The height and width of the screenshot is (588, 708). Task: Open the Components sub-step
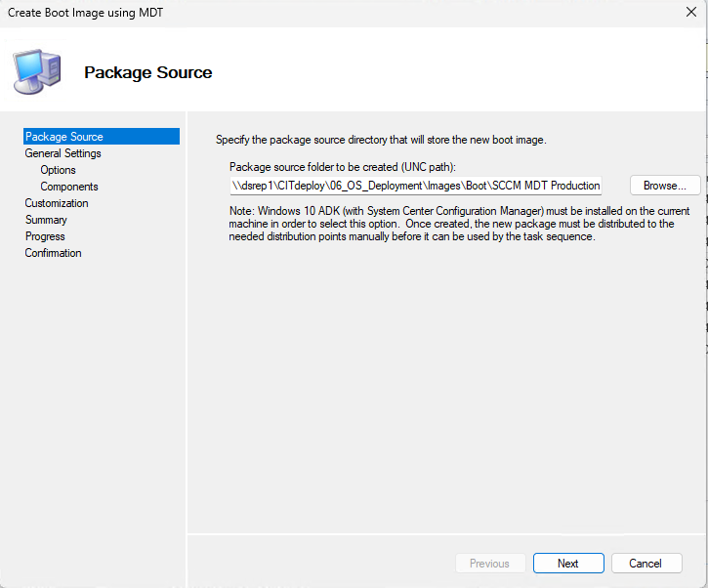point(68,187)
